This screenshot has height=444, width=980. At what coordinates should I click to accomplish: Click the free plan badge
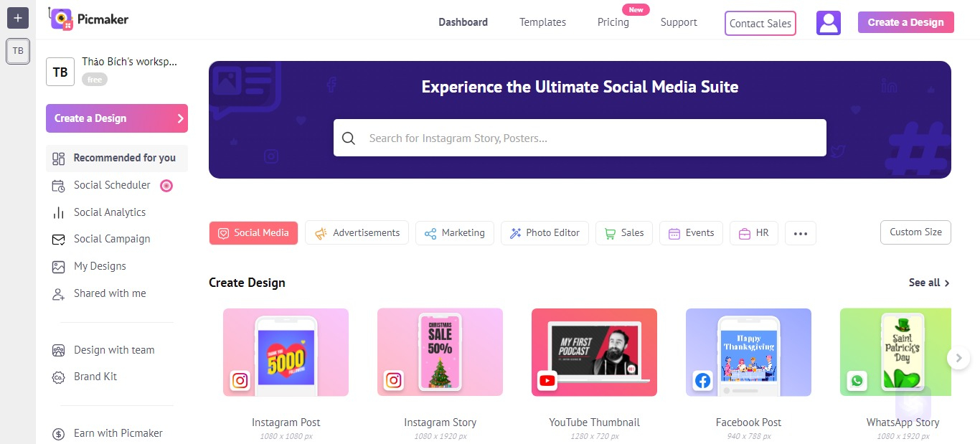click(x=95, y=80)
